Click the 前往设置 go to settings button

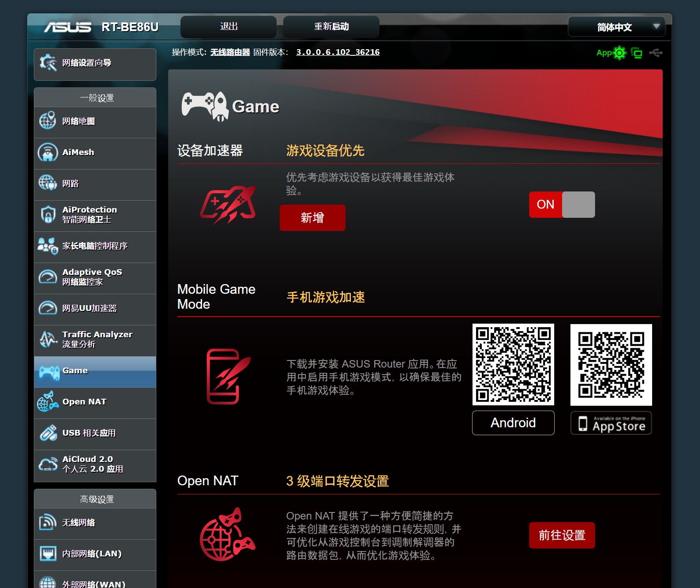[562, 535]
